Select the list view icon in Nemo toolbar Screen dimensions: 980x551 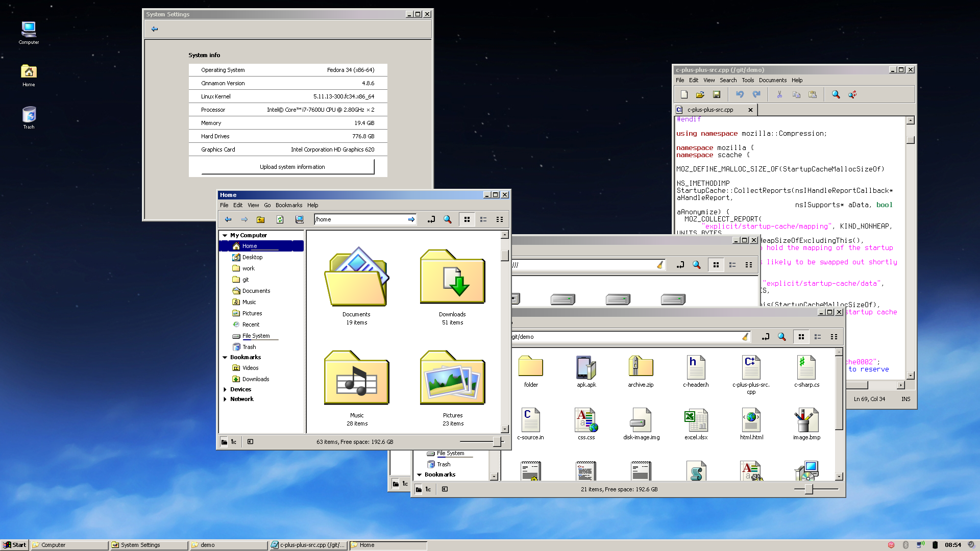483,219
